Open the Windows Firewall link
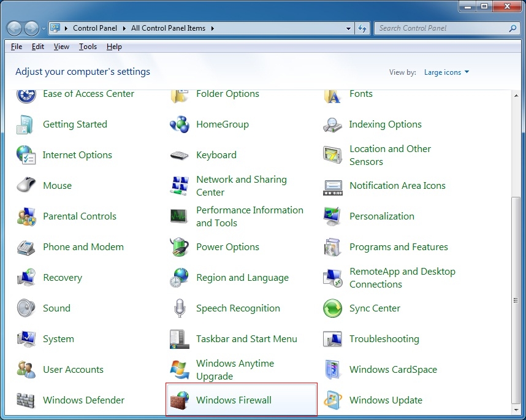This screenshot has height=420, width=526. (x=234, y=400)
